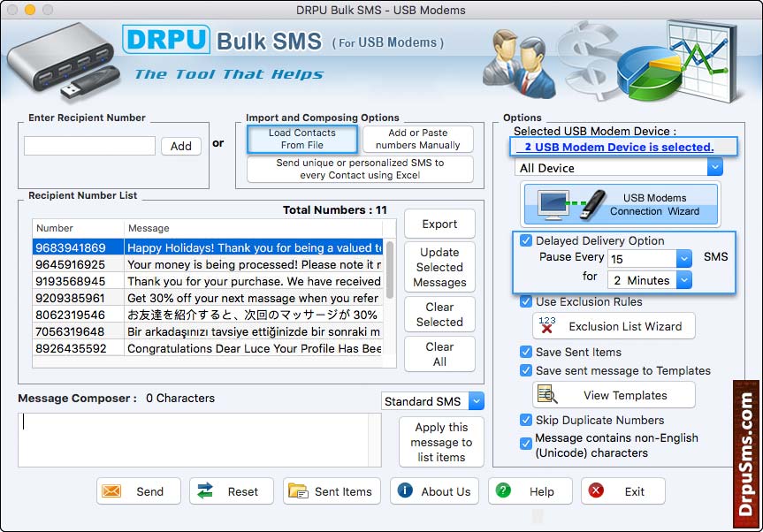Click the 'Happy Holidays!' message cell
This screenshot has height=532, width=763.
254,247
